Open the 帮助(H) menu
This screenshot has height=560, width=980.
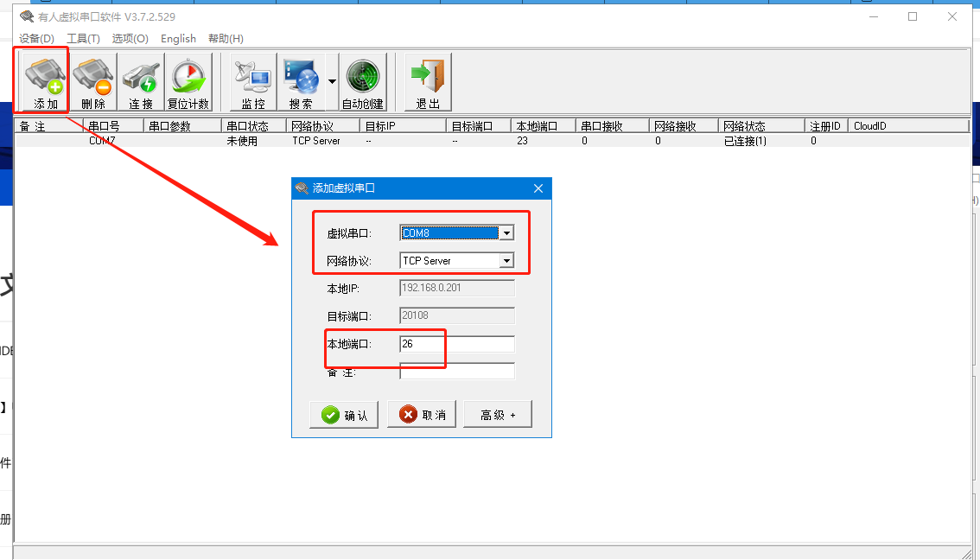(226, 39)
